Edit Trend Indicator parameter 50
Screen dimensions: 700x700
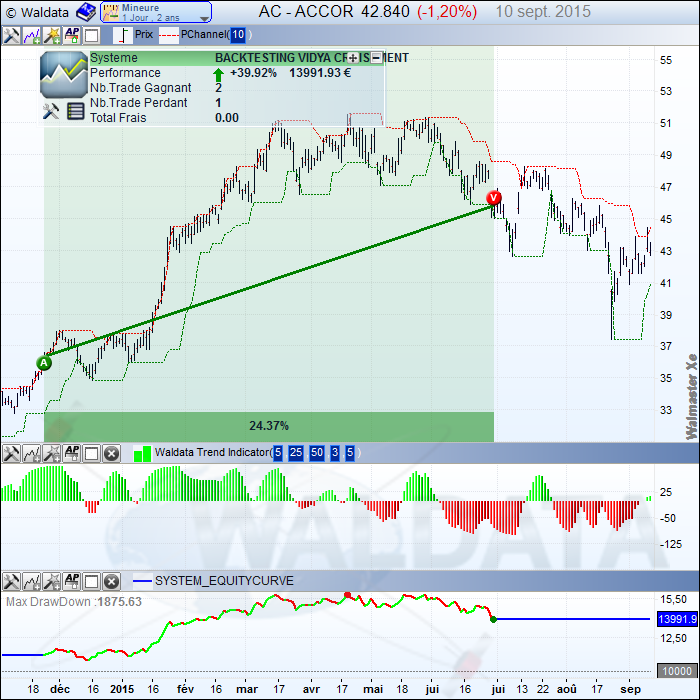click(x=317, y=453)
